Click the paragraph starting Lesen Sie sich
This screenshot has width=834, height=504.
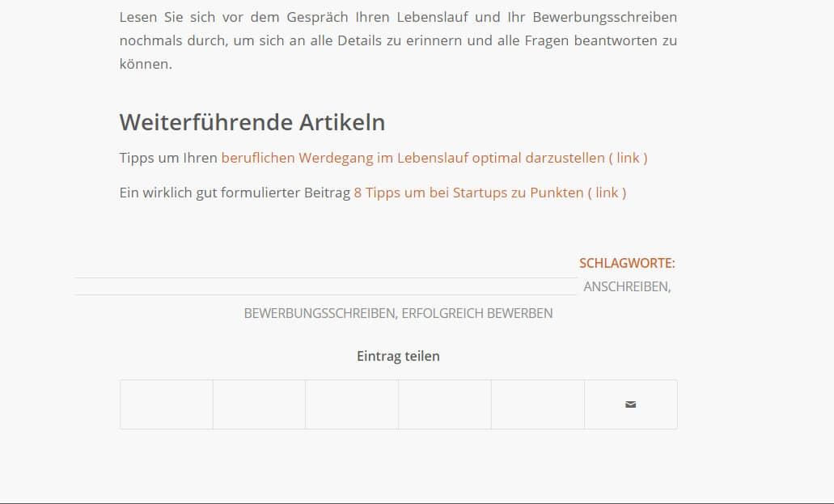pyautogui.click(x=398, y=40)
